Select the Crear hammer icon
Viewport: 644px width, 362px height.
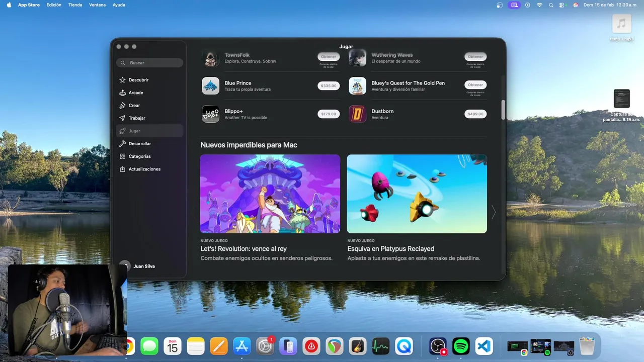click(x=122, y=106)
